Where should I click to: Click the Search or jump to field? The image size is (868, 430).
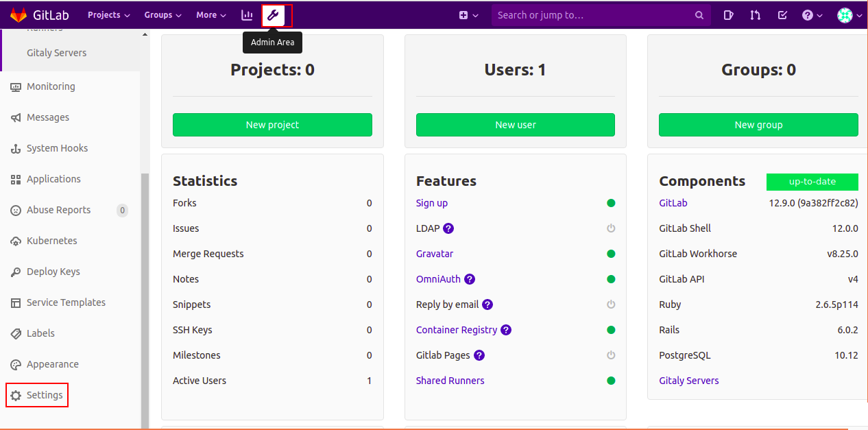601,15
